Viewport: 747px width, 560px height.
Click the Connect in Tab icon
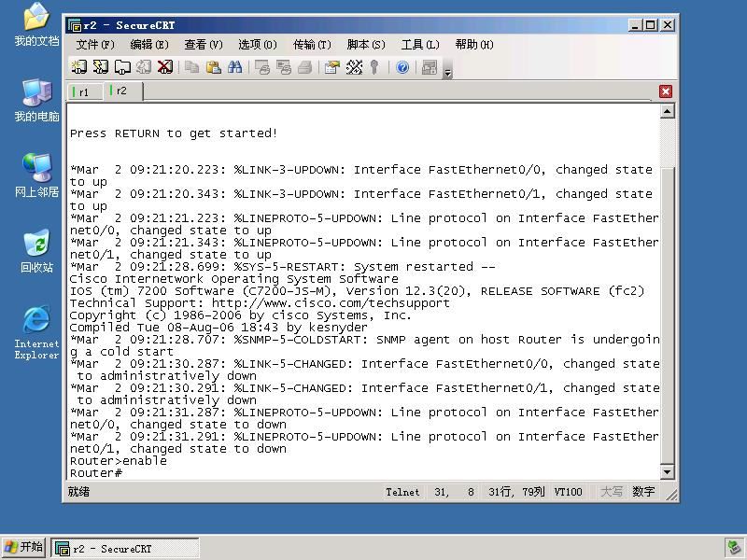click(x=122, y=67)
